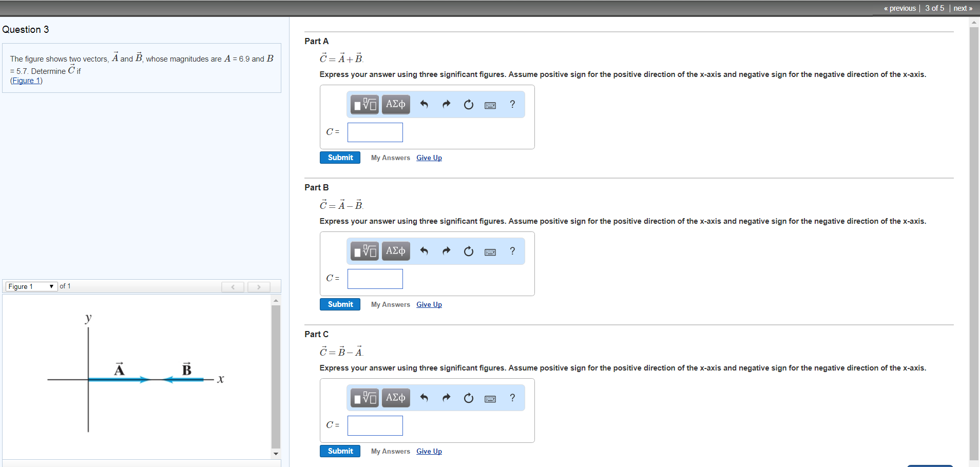Open the Greek symbols (ΑΣφ) palette in Part A
980x467 pixels.
(x=395, y=104)
